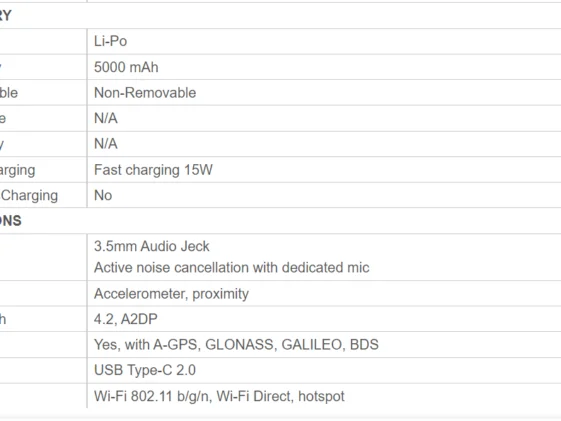Viewport: 561px width, 421px height.
Task: Click the 'RY' battery section header
Action: point(6,15)
